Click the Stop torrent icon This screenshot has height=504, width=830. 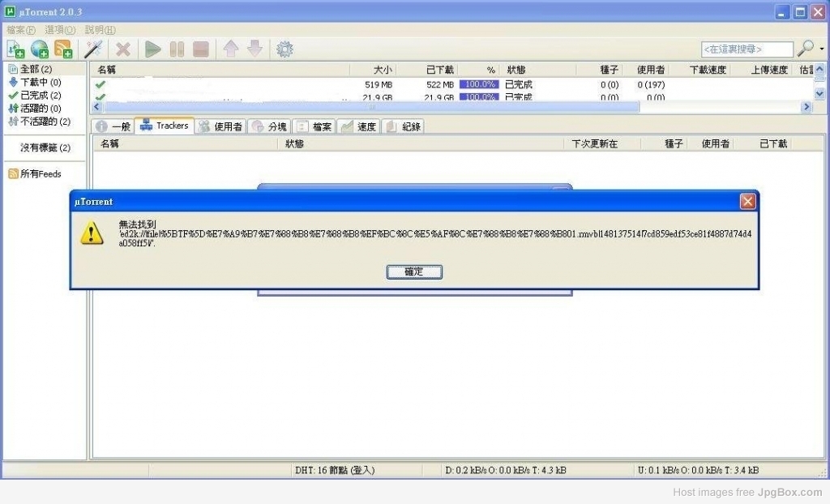coord(201,49)
